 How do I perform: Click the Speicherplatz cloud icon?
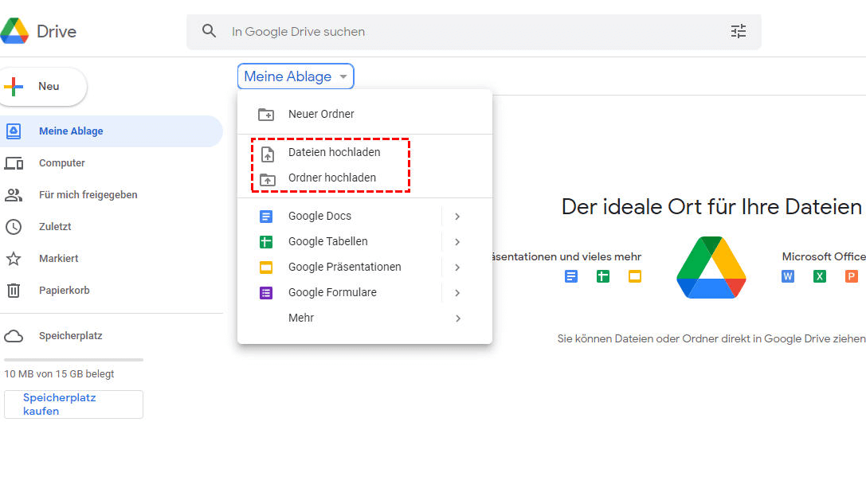(x=14, y=336)
